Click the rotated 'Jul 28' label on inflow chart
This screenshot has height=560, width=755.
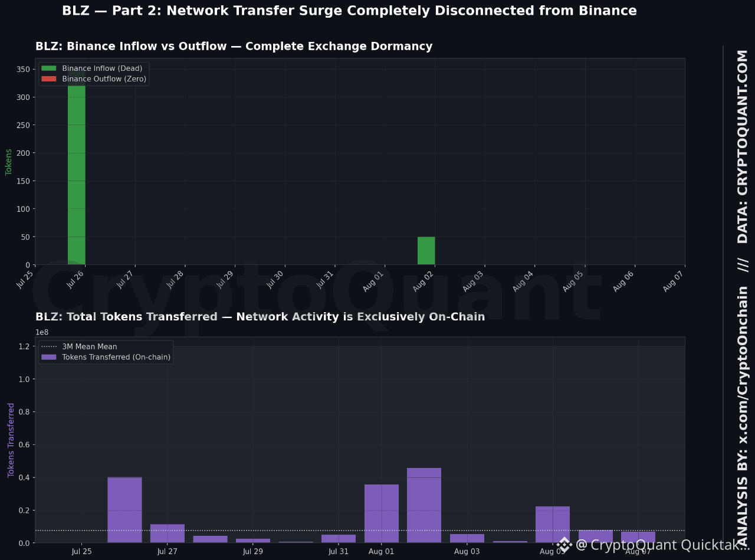click(175, 279)
